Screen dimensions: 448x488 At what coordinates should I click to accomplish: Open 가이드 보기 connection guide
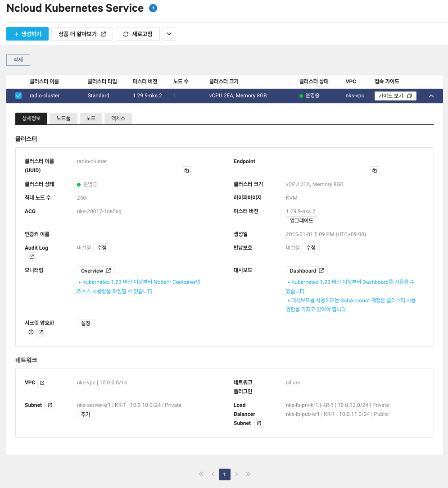coord(395,96)
